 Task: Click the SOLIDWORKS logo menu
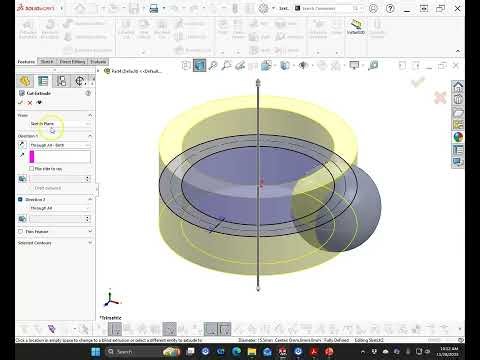coord(36,8)
